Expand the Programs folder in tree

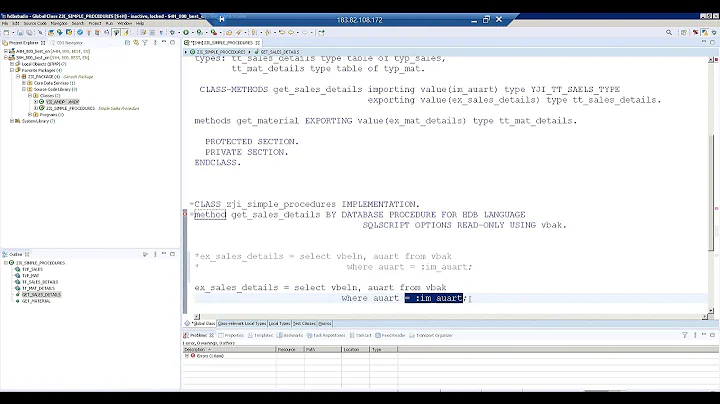pos(30,114)
